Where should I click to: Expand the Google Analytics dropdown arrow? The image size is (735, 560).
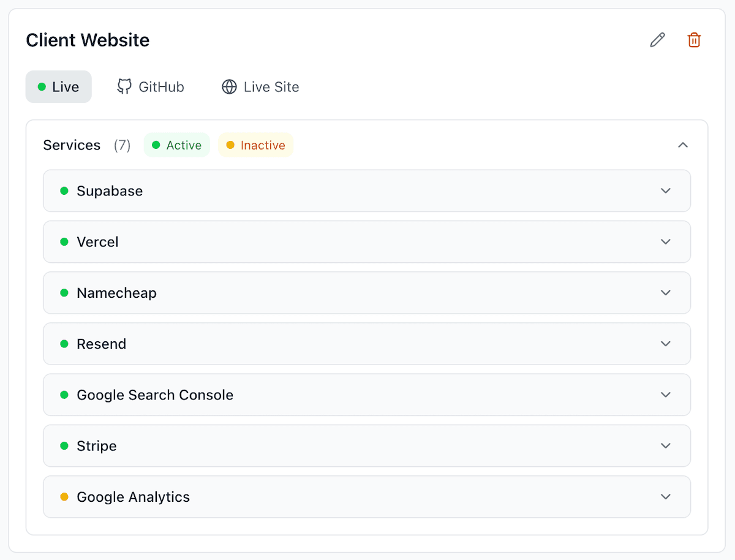pyautogui.click(x=665, y=497)
